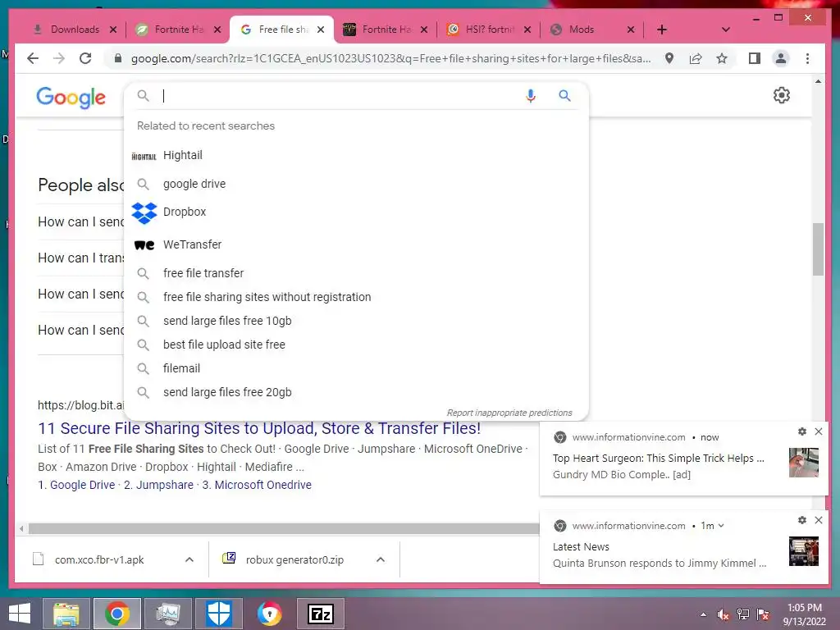Image resolution: width=840 pixels, height=630 pixels.
Task: Dismiss the Latest News notification
Action: [819, 519]
